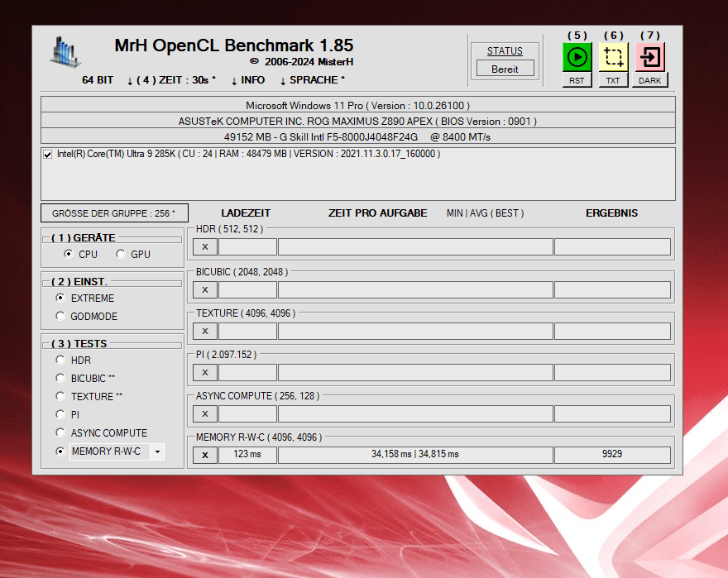Click the TXT button
Image resolution: width=728 pixels, height=578 pixels.
tap(613, 80)
